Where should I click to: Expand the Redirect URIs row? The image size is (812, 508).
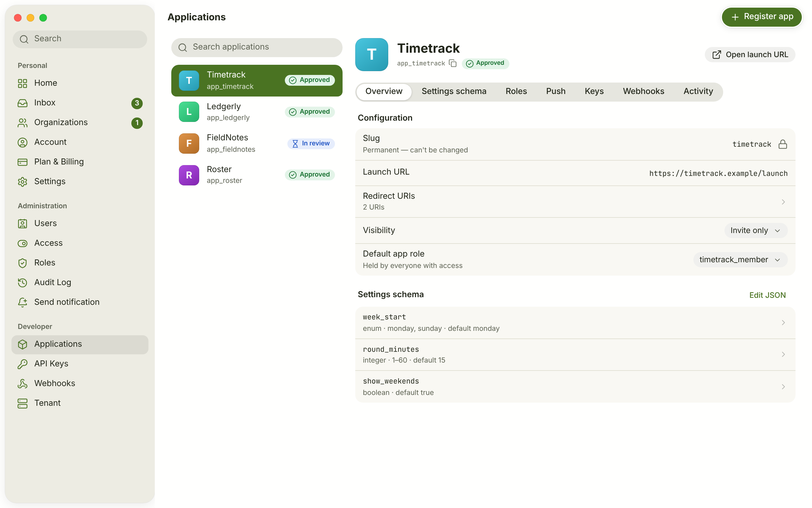coord(575,202)
